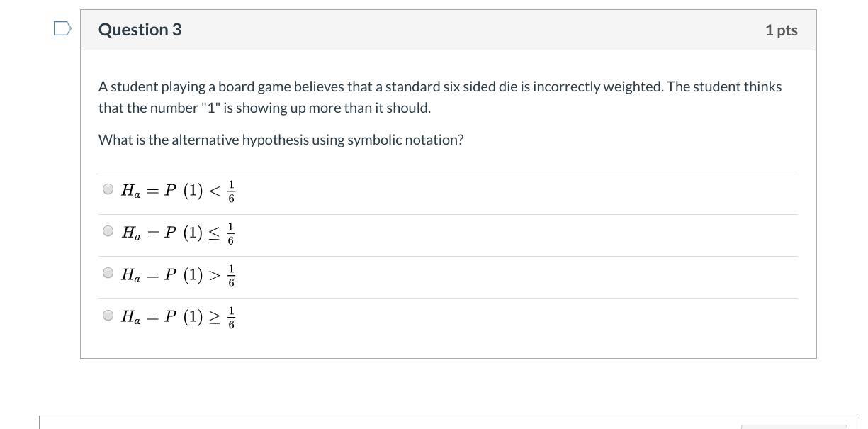Image resolution: width=868 pixels, height=429 pixels.
Task: Click the 'Ha = P(1) ≤ 1/6' formula label
Action: (x=177, y=232)
